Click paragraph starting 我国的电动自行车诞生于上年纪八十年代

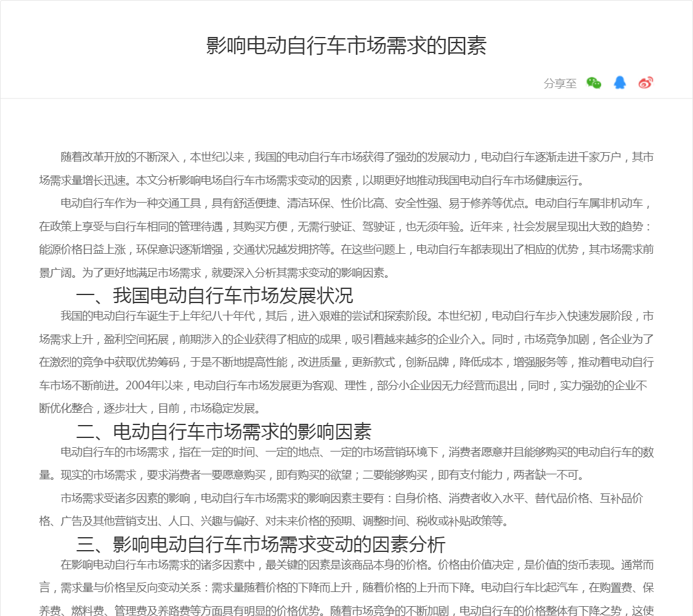click(x=346, y=362)
